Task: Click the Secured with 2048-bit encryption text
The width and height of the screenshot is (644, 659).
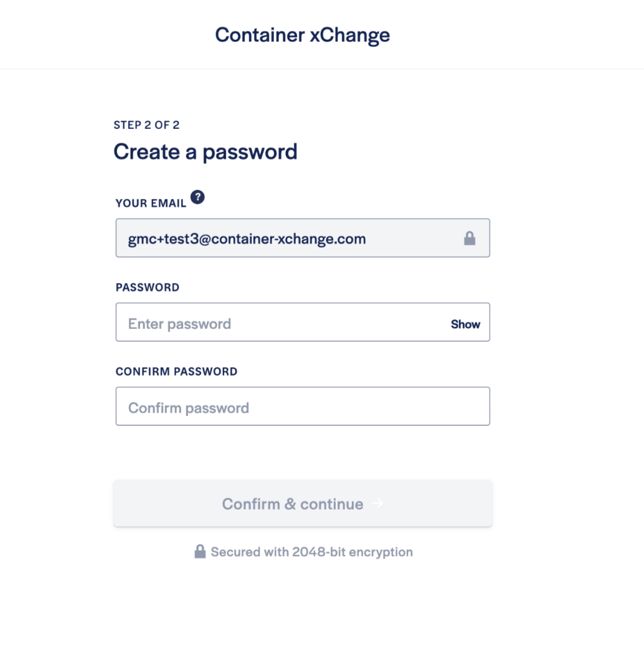Action: [x=311, y=552]
